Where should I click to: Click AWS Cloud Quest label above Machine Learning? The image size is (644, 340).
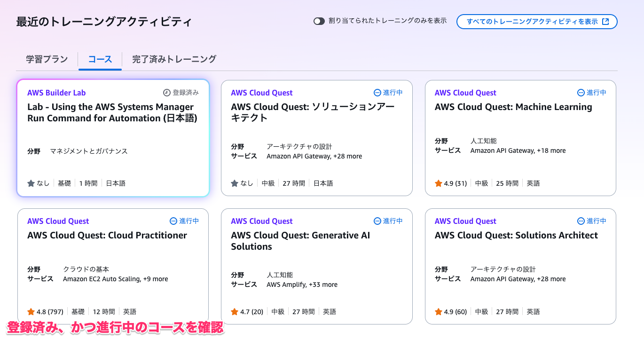(x=465, y=93)
